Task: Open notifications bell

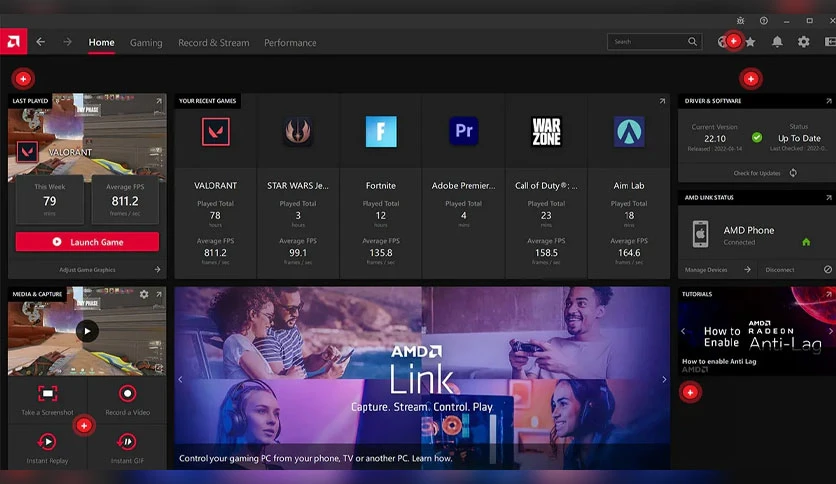Action: click(777, 42)
